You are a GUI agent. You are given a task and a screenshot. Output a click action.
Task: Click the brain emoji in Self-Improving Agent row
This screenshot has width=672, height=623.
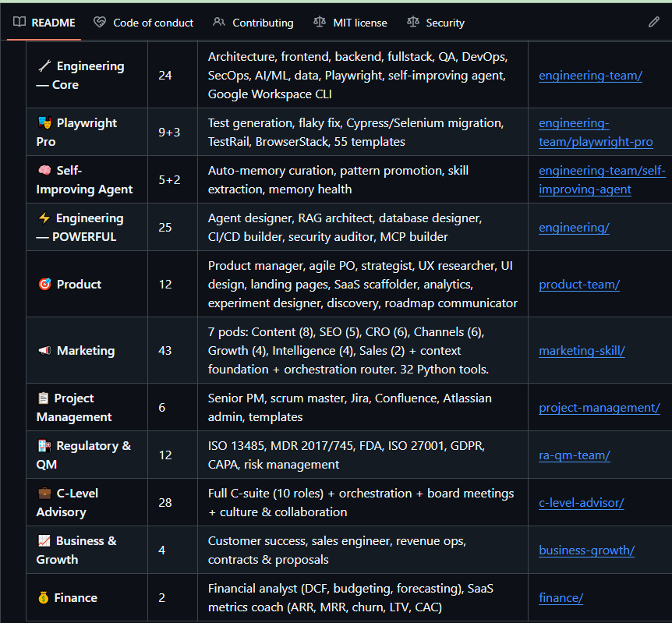(x=44, y=171)
